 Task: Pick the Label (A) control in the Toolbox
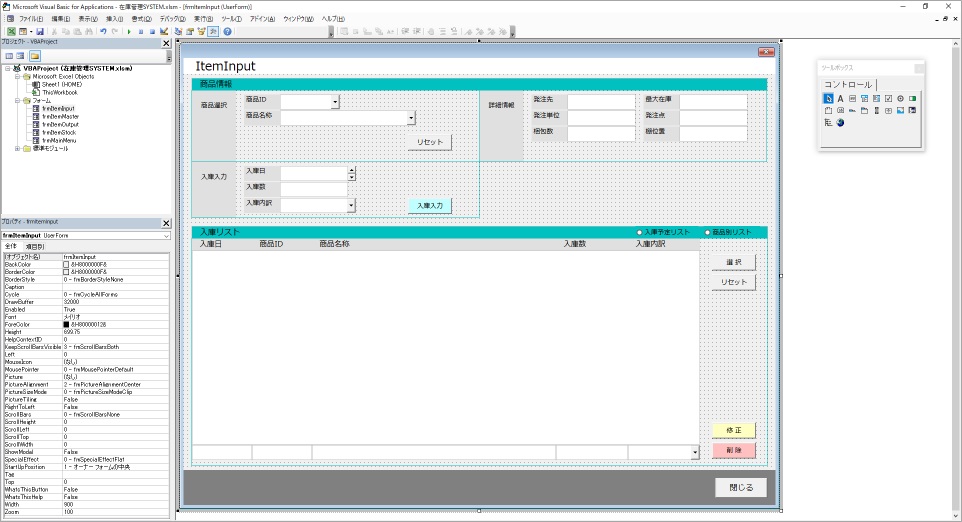click(x=841, y=99)
